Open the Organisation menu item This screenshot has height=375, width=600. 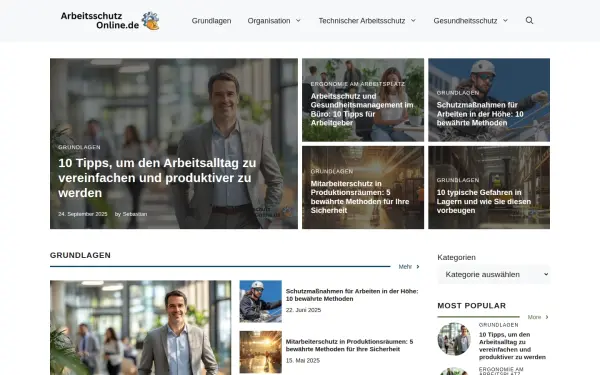point(269,21)
